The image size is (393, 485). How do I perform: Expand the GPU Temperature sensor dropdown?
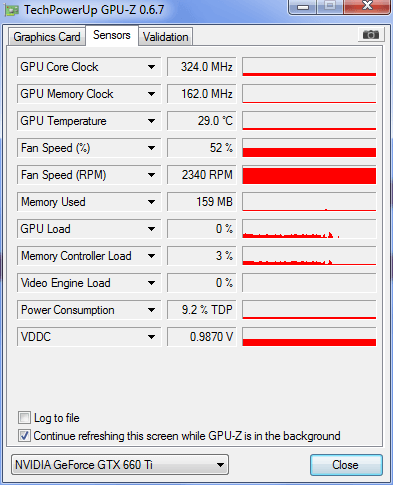[x=151, y=121]
